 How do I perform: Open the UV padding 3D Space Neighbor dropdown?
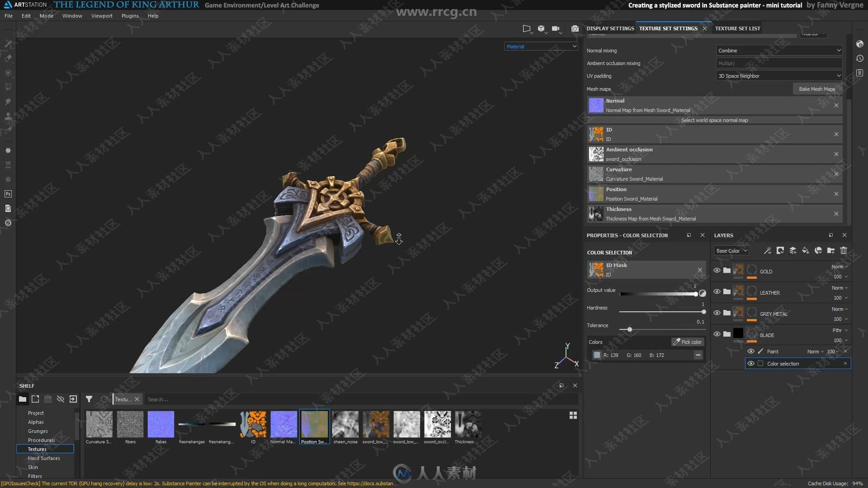coord(779,76)
